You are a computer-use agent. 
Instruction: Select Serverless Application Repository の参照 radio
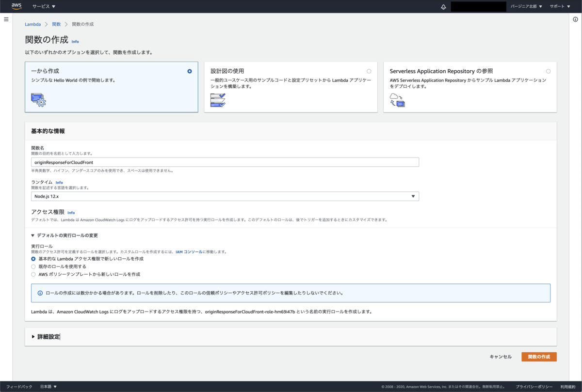[x=548, y=71]
